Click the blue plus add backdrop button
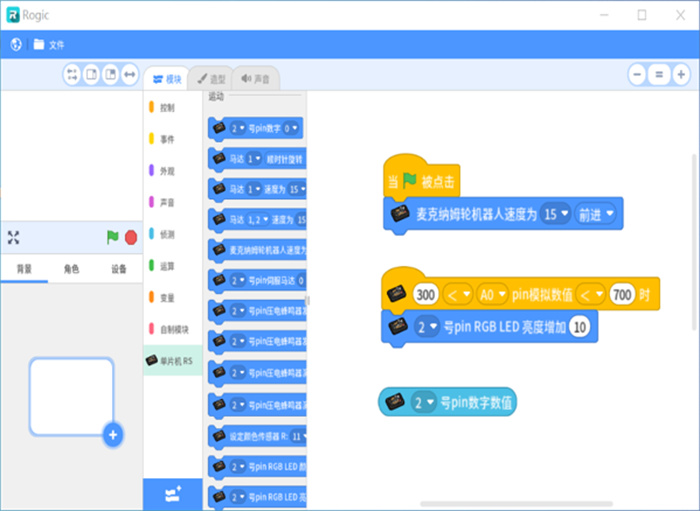Viewport: 700px width, 511px height. click(113, 435)
